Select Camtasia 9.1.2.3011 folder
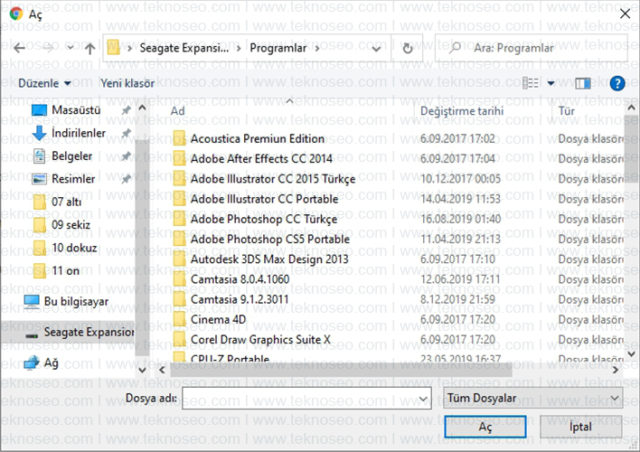The height and width of the screenshot is (452, 640). click(231, 299)
